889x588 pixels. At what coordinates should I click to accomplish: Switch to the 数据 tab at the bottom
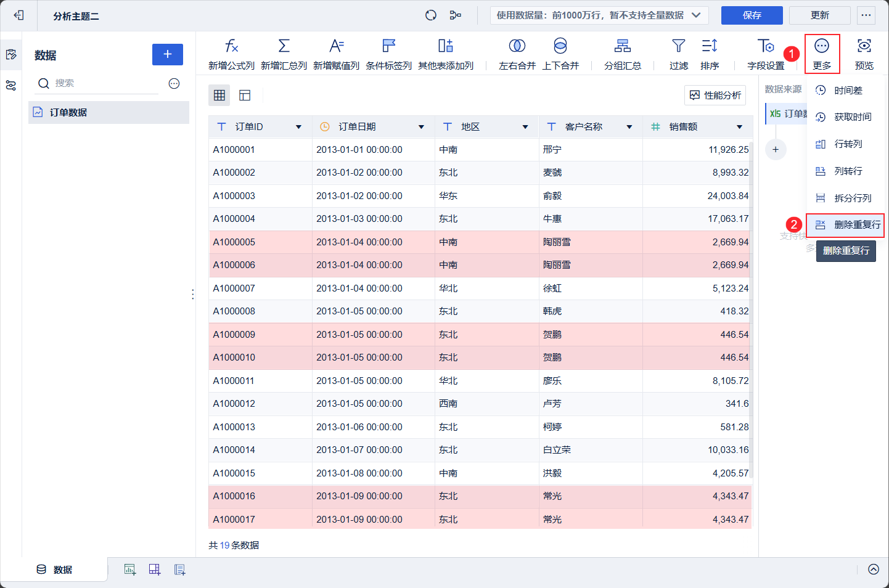coord(54,570)
